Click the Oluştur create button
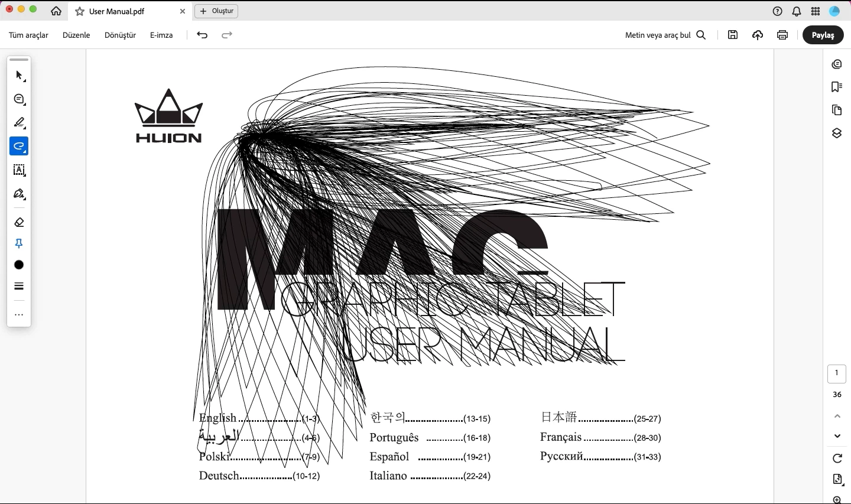 (217, 11)
